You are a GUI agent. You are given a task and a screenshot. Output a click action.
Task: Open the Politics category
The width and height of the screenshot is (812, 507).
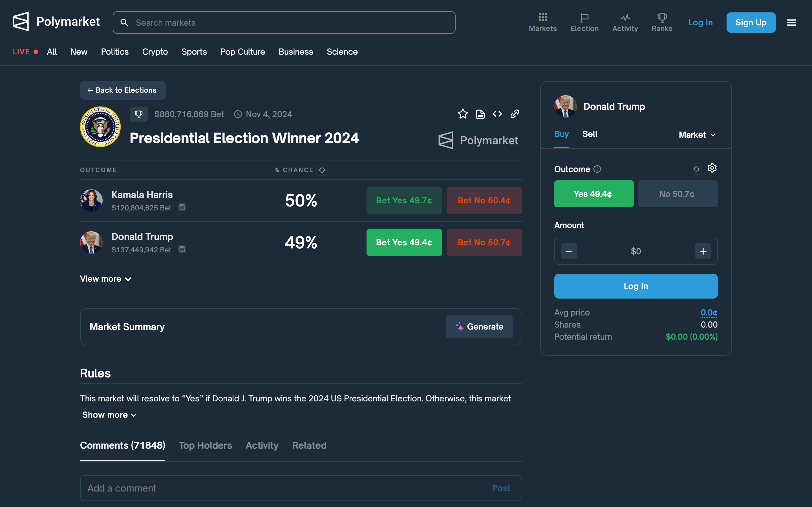pos(115,52)
